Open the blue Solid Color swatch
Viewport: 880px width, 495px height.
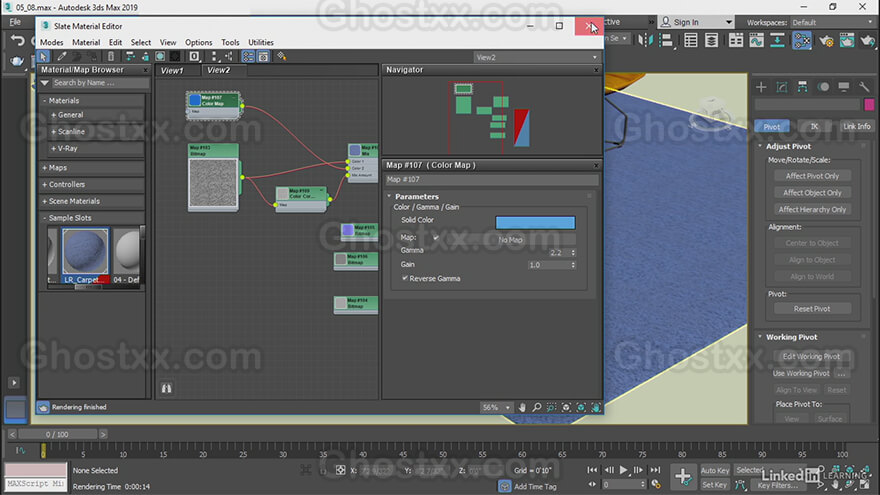[535, 222]
